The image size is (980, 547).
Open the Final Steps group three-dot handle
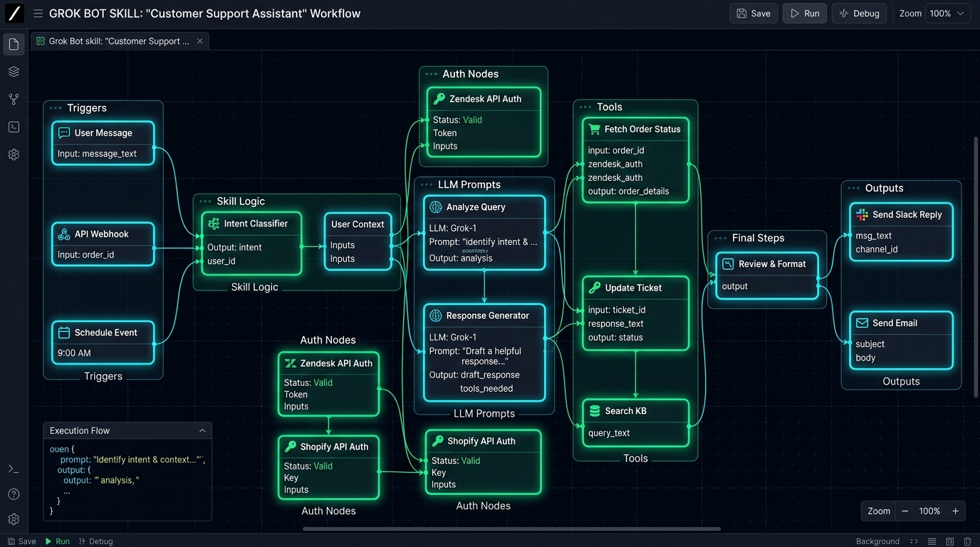coord(720,239)
